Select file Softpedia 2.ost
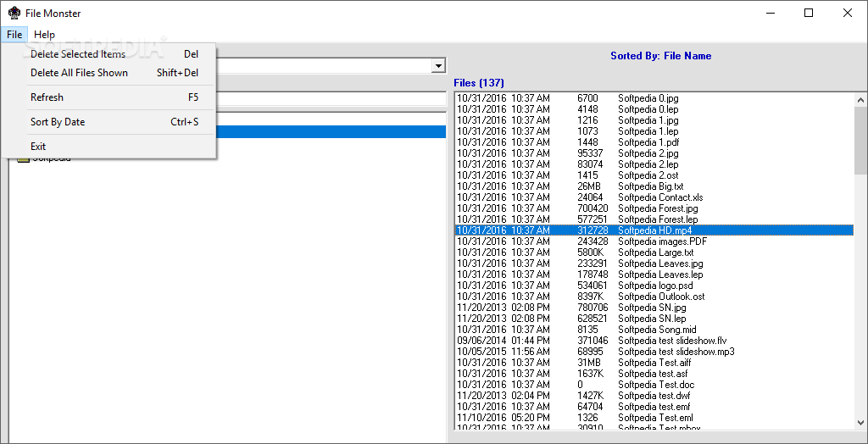This screenshot has width=868, height=444. (x=654, y=175)
